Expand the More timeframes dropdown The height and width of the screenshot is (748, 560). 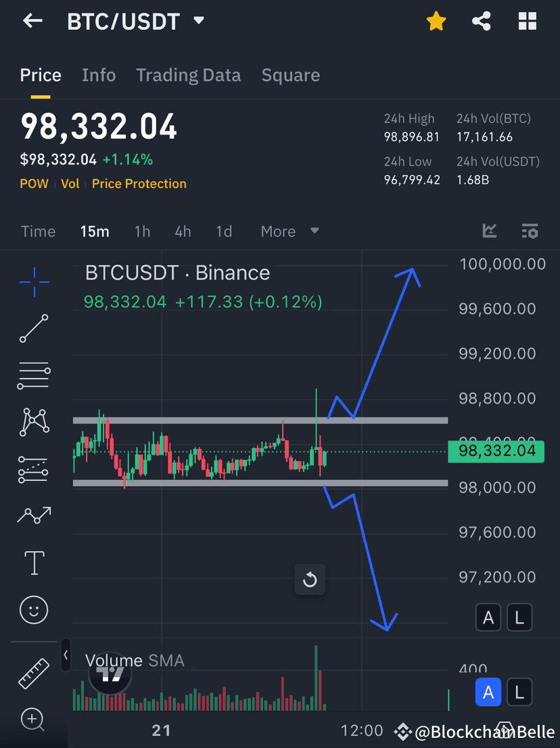[289, 231]
